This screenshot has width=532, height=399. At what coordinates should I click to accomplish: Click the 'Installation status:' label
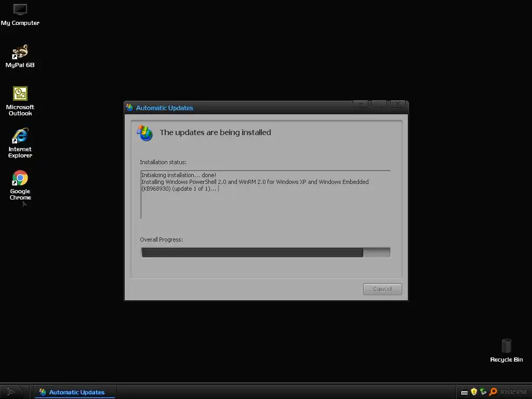(x=163, y=162)
